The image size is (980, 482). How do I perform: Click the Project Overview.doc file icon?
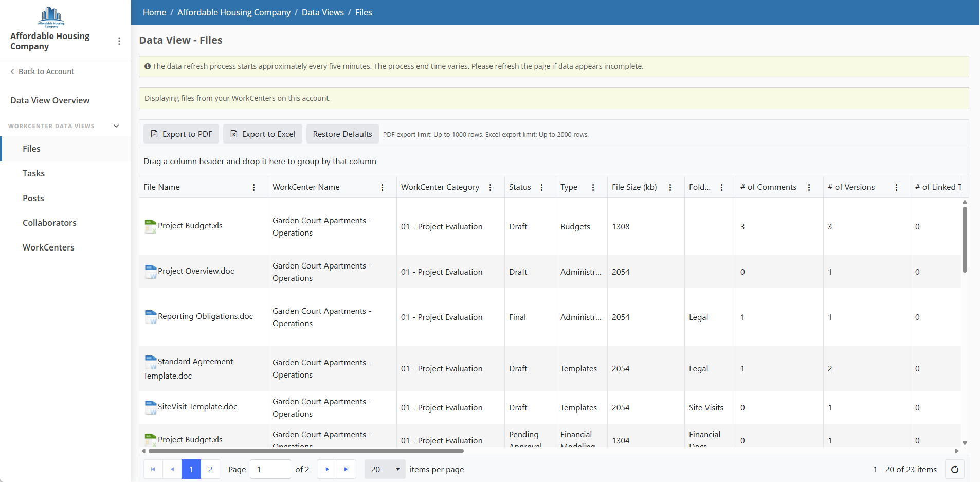[x=151, y=272]
